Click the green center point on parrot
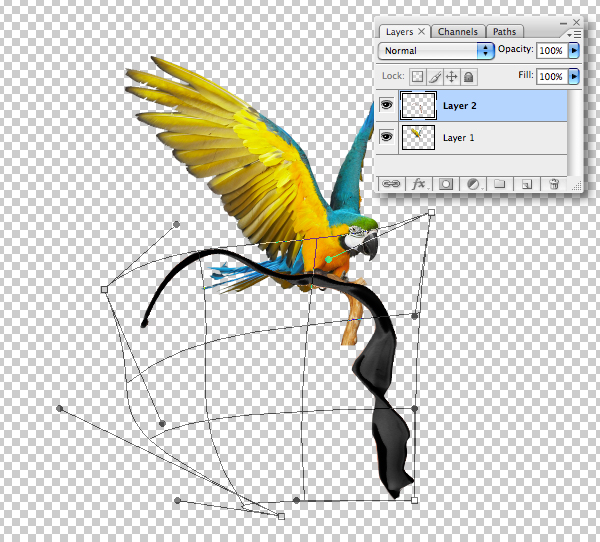 tap(328, 260)
